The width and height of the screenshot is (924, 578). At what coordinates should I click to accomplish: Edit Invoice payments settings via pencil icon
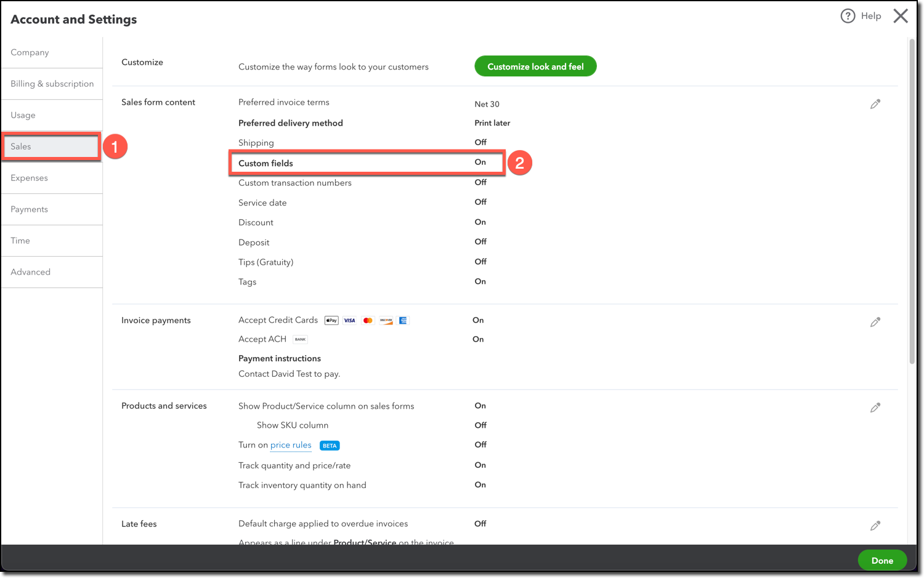pos(875,322)
